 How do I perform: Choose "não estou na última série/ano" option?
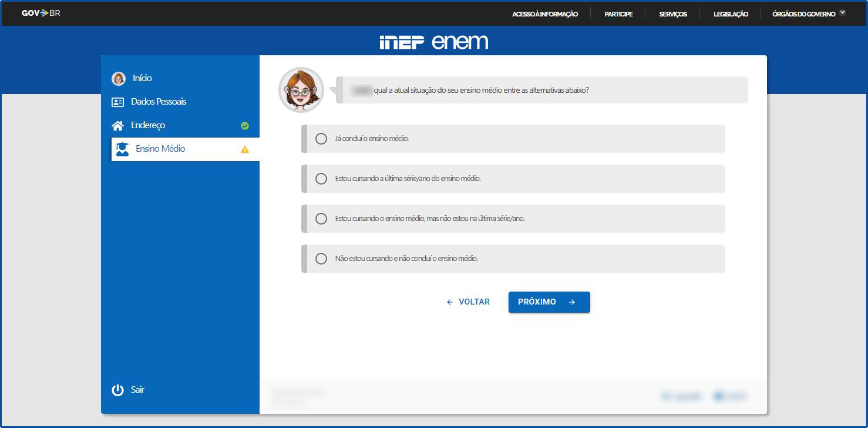pyautogui.click(x=321, y=219)
